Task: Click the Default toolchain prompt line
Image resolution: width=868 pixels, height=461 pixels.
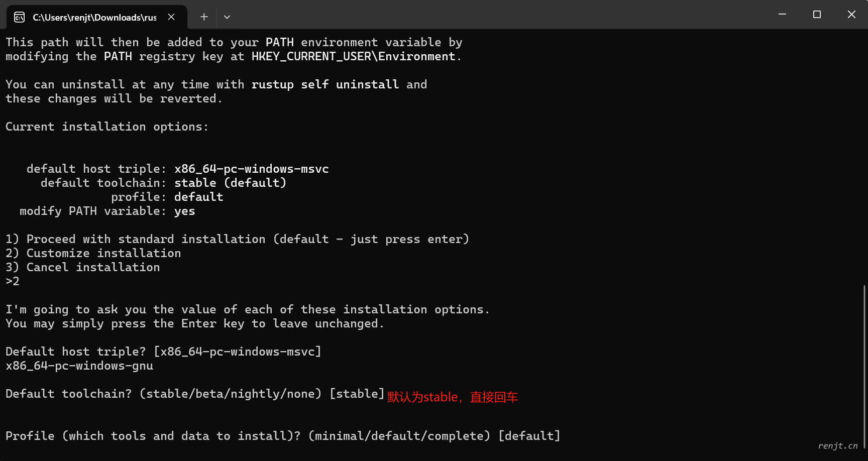Action: (x=195, y=394)
